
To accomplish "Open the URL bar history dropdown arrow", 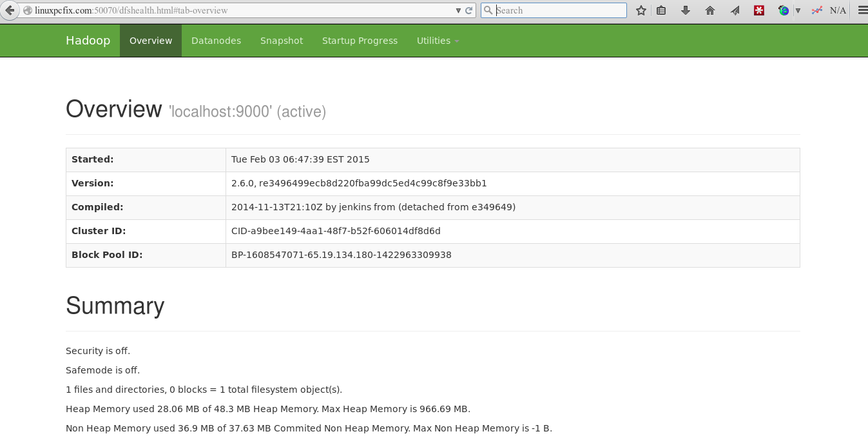I will (x=458, y=10).
